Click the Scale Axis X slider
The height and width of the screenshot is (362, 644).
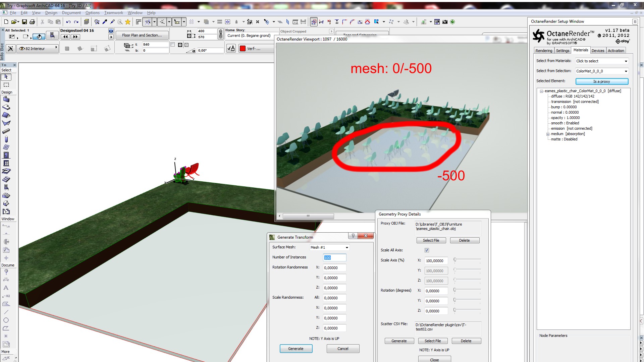click(468, 260)
